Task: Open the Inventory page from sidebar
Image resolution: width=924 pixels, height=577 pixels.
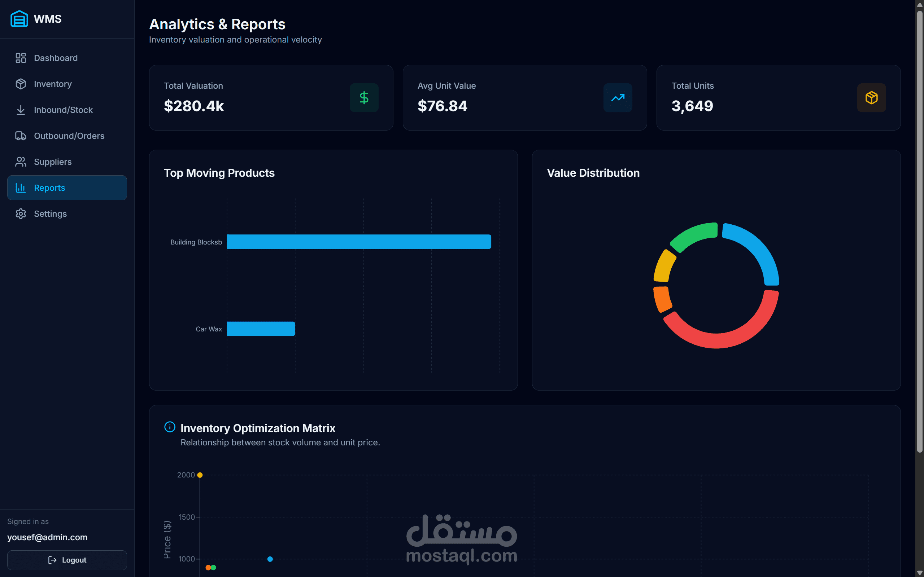Action: click(53, 84)
